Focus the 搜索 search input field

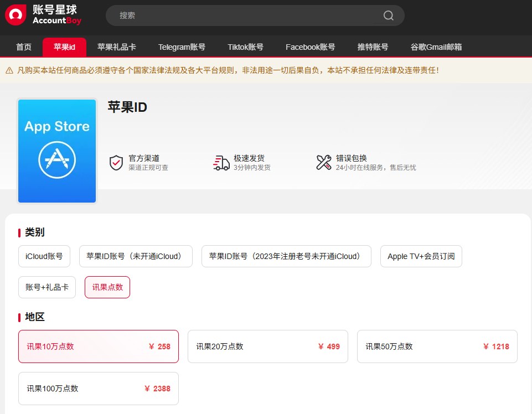(x=255, y=15)
